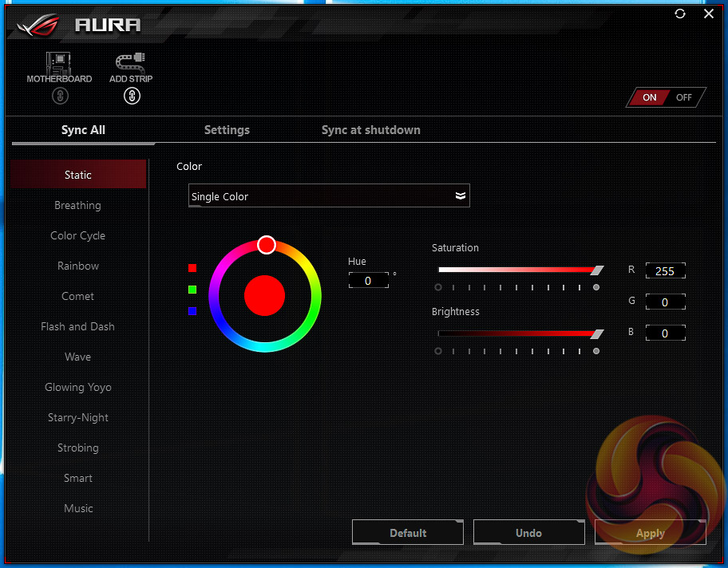Click the red center color preview circle

[265, 296]
